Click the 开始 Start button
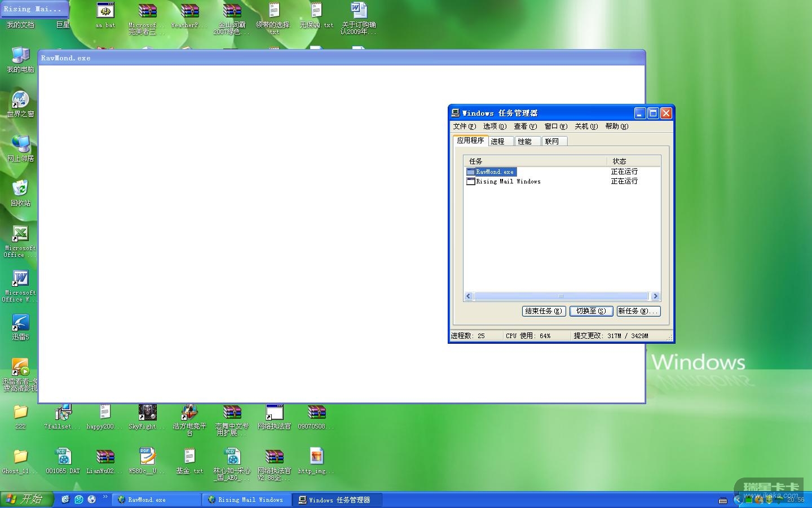This screenshot has height=508, width=812. 27,500
